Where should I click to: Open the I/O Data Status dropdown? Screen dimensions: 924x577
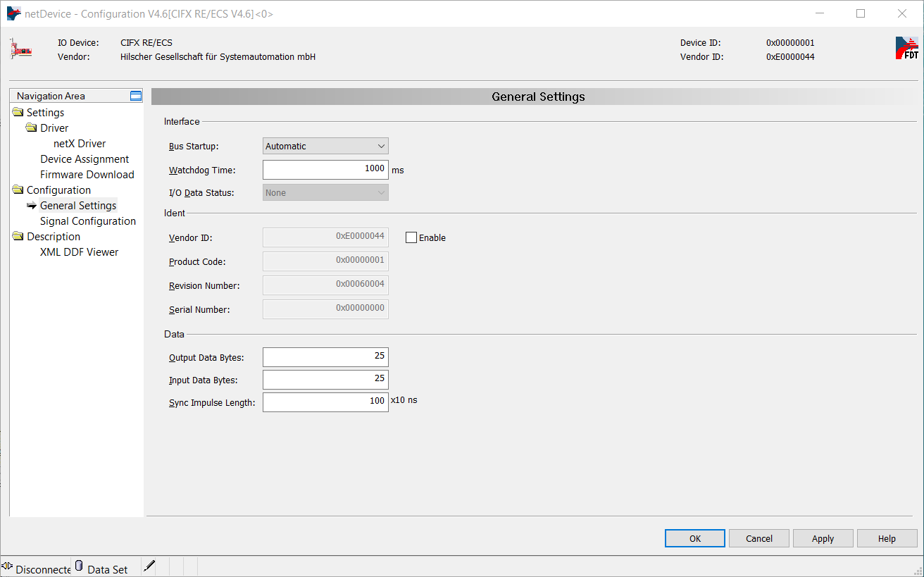click(325, 193)
